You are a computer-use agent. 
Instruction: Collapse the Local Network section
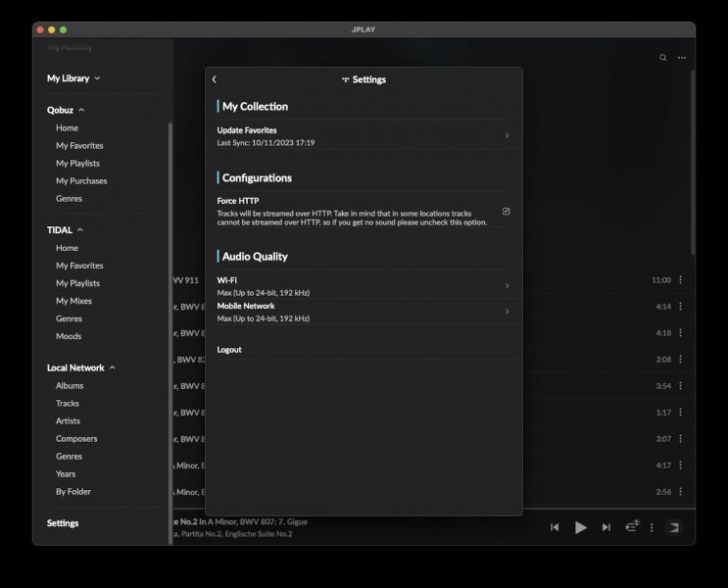(x=80, y=367)
